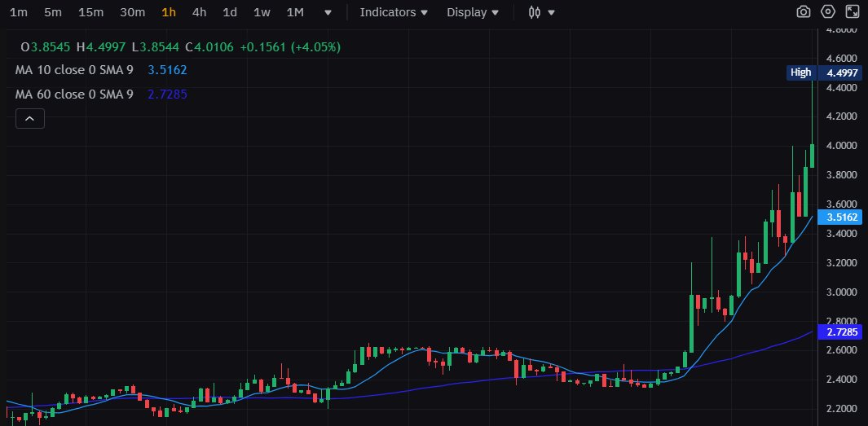Click the 4.0000 price axis label
868x426 pixels.
[842, 146]
